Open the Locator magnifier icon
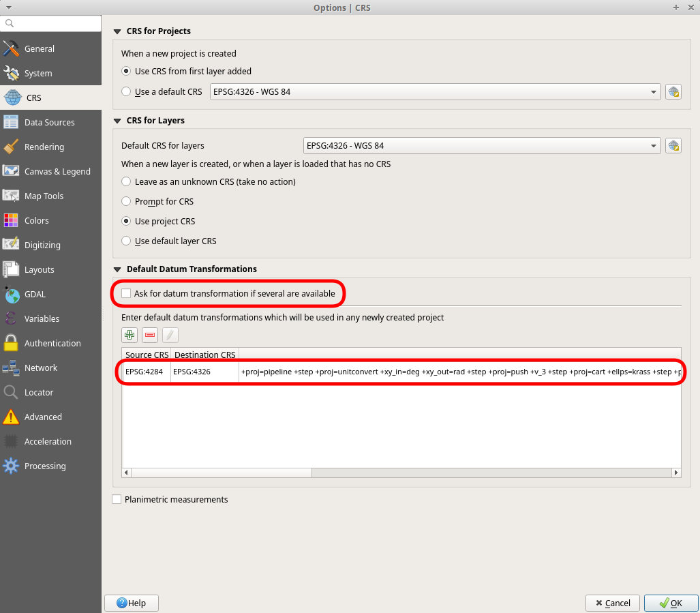The width and height of the screenshot is (700, 613). pyautogui.click(x=11, y=393)
